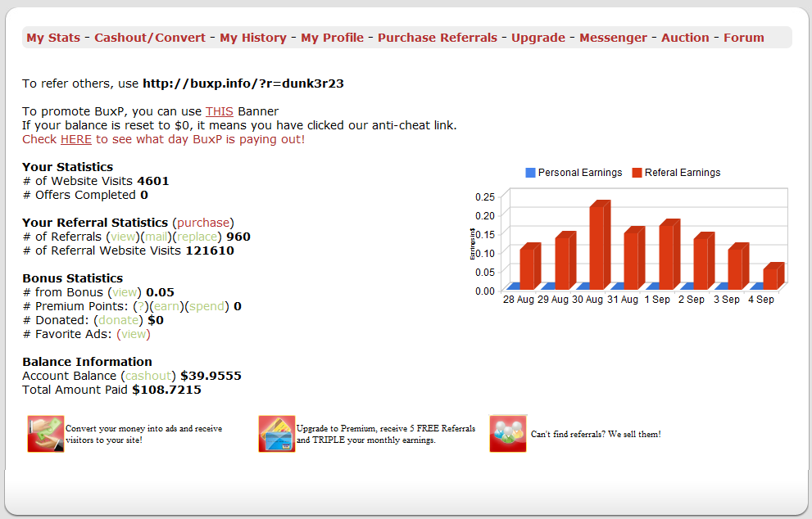Click the people referrals icon

[x=507, y=434]
